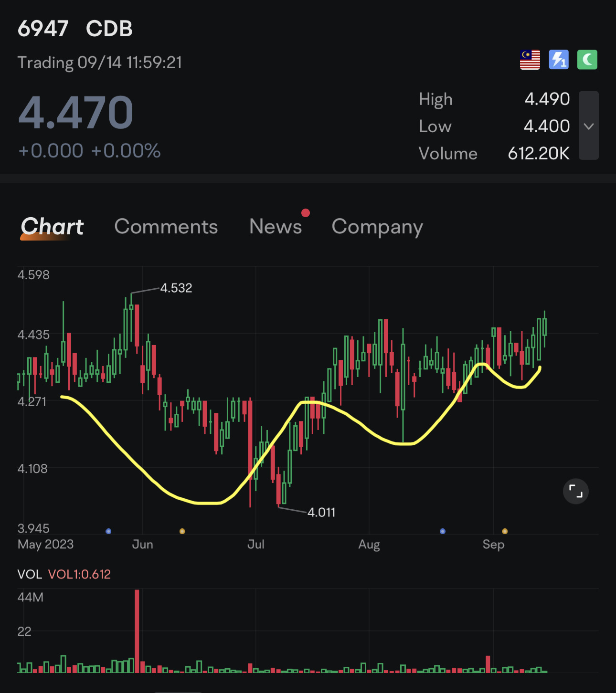Tap the 4.598 price axis label
Screen dimensions: 616x693
[x=33, y=275]
